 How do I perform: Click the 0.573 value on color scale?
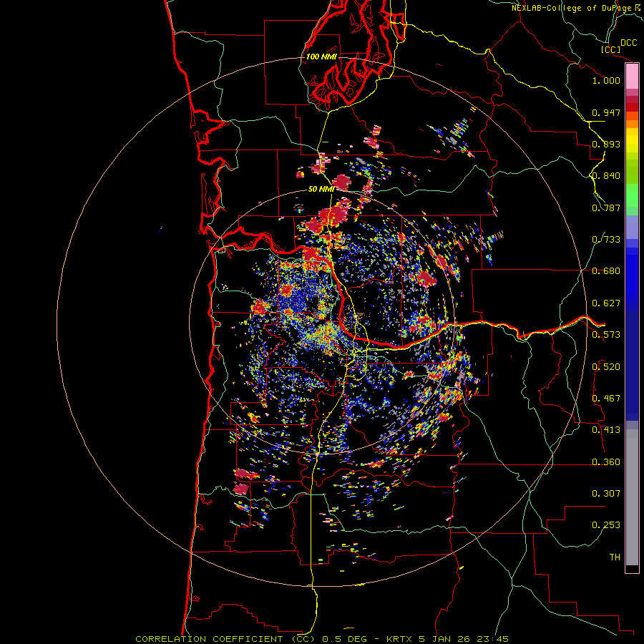[x=606, y=335]
